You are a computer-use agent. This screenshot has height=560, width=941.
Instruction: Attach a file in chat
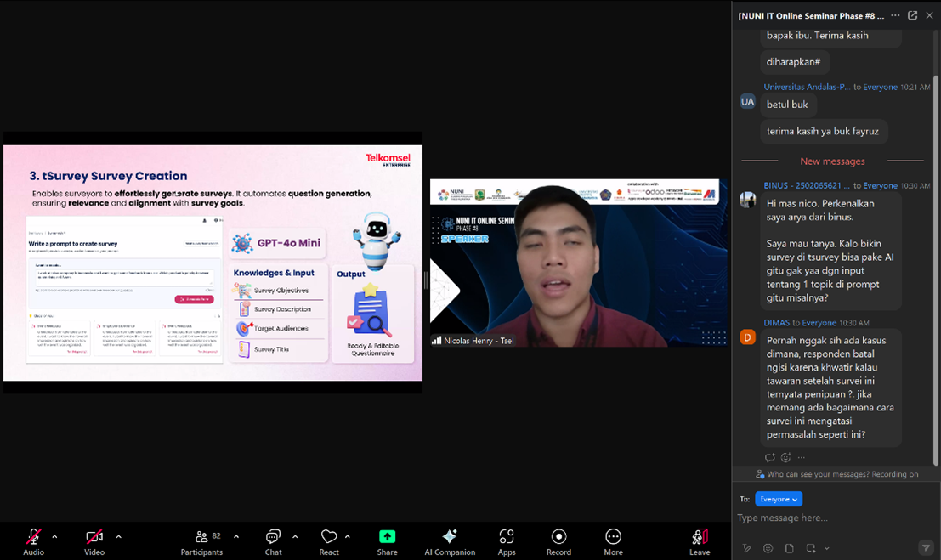(x=789, y=548)
